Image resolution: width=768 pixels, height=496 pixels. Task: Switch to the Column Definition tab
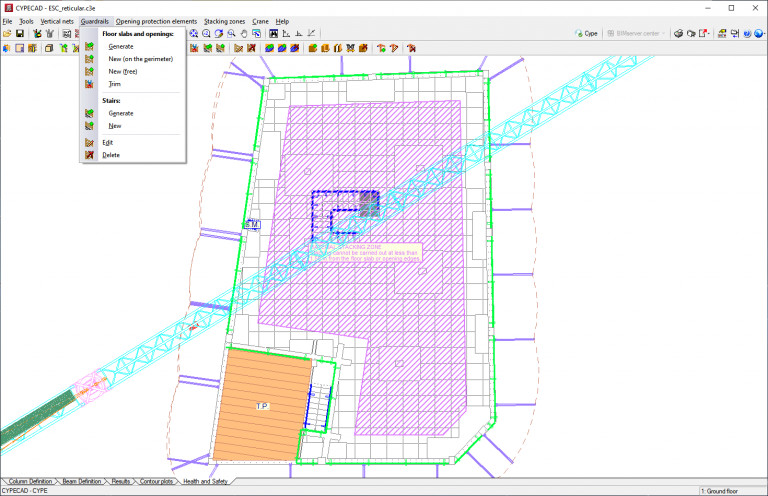30,481
